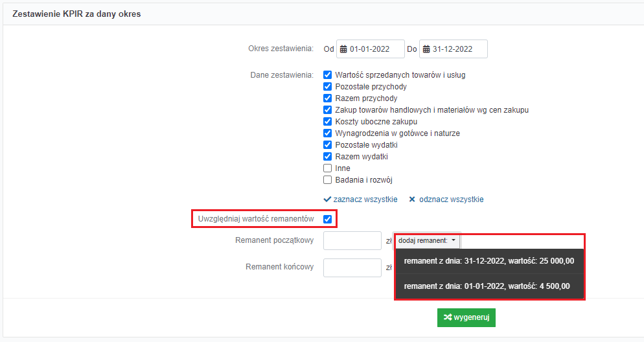Click the Remanent końcowy label
Image resolution: width=644 pixels, height=342 pixels.
[x=280, y=267]
